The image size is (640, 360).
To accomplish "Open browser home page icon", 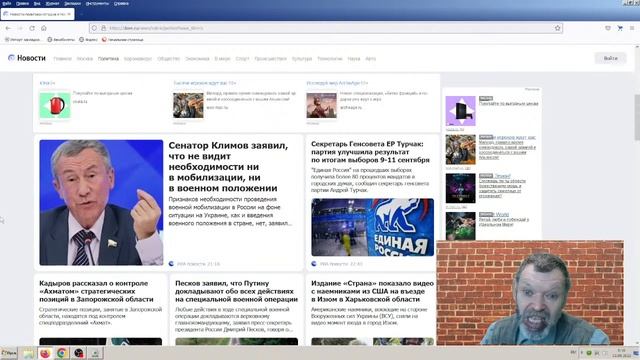I will tap(44, 28).
